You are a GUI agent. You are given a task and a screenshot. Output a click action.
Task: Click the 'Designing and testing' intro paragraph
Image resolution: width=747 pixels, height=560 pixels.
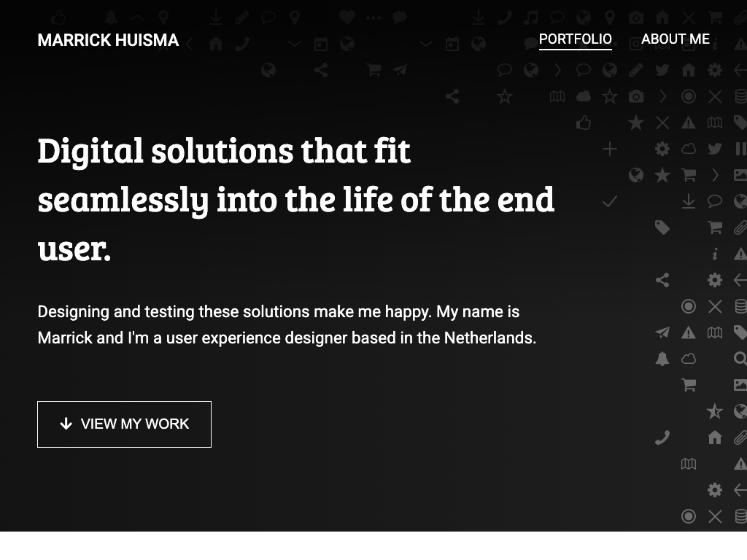(287, 324)
